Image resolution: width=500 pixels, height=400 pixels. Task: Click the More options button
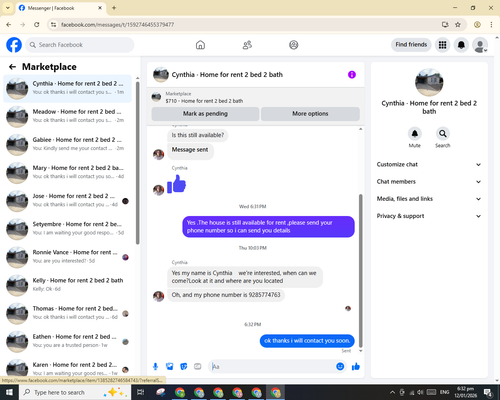click(310, 114)
